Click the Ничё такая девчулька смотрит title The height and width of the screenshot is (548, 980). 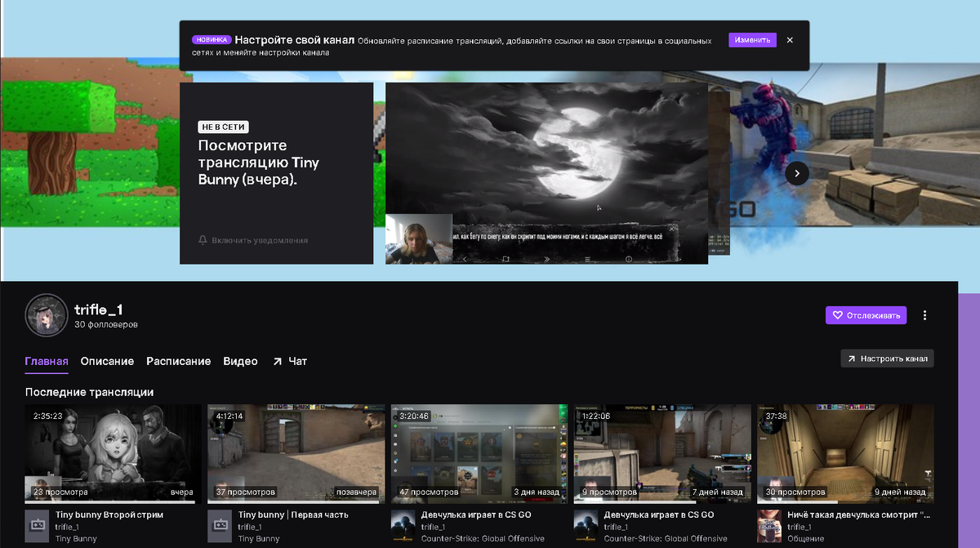pyautogui.click(x=858, y=515)
